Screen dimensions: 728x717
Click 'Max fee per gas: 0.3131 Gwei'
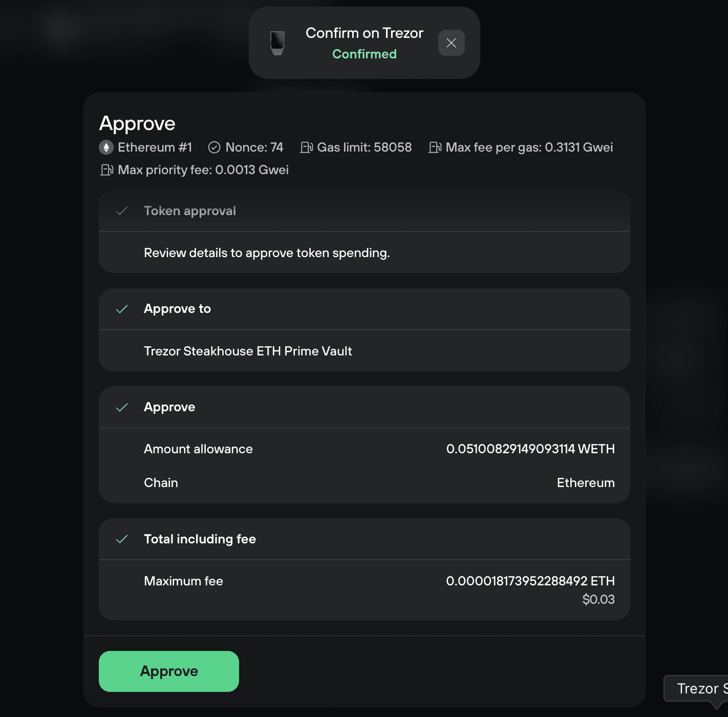tap(529, 147)
